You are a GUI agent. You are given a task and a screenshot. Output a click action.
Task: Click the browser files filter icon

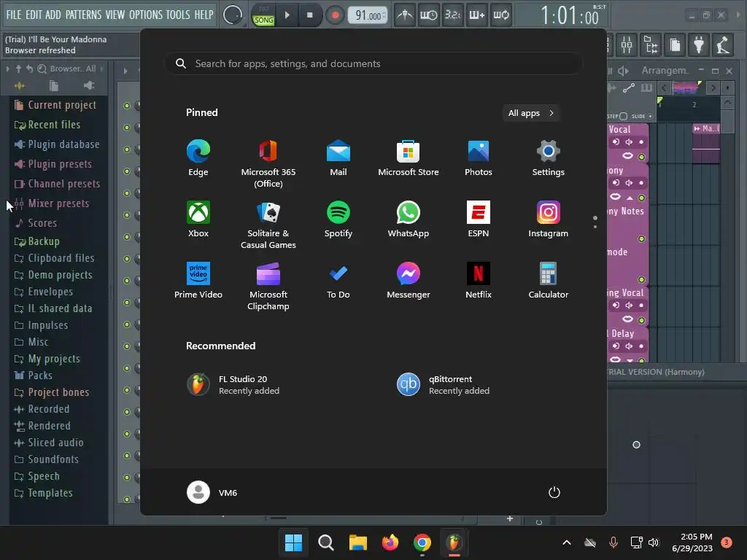(x=54, y=86)
